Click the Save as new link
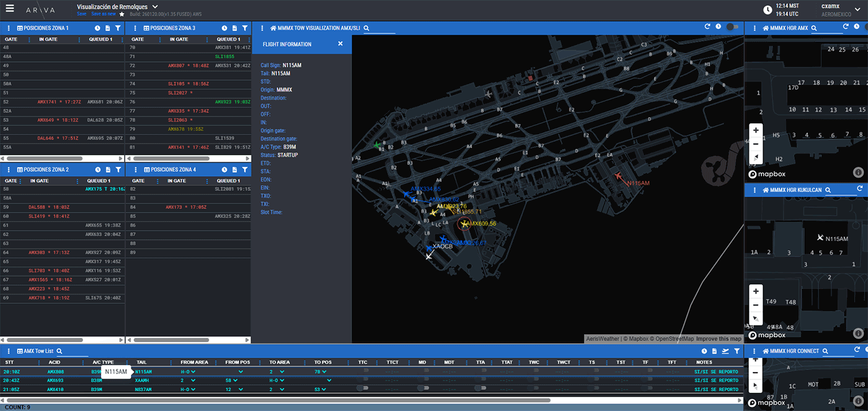The image size is (868, 411). tap(104, 14)
